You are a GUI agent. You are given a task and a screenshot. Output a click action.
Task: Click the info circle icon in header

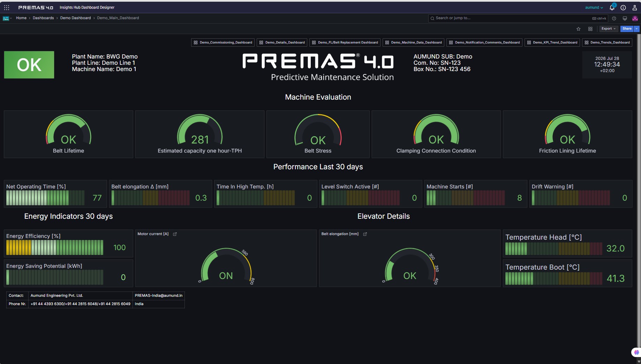pyautogui.click(x=623, y=7)
